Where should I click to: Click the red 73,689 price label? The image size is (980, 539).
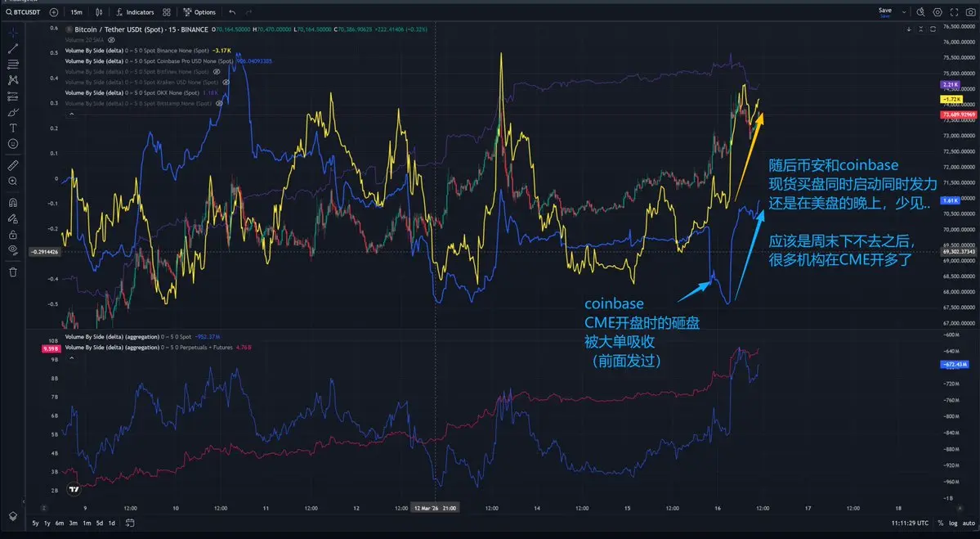[959, 115]
